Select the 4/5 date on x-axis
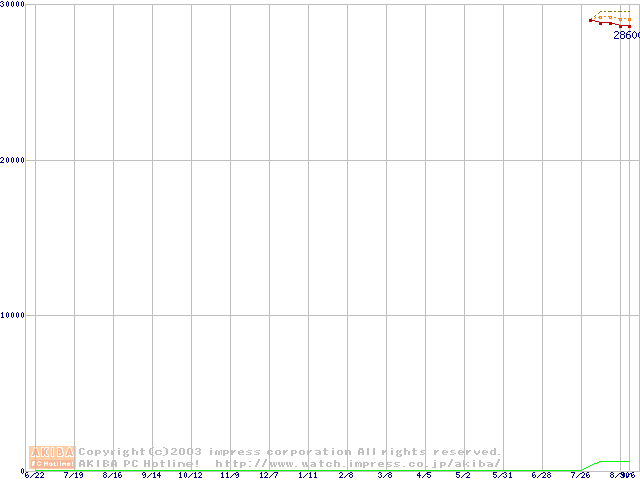640x480 pixels. [x=424, y=475]
